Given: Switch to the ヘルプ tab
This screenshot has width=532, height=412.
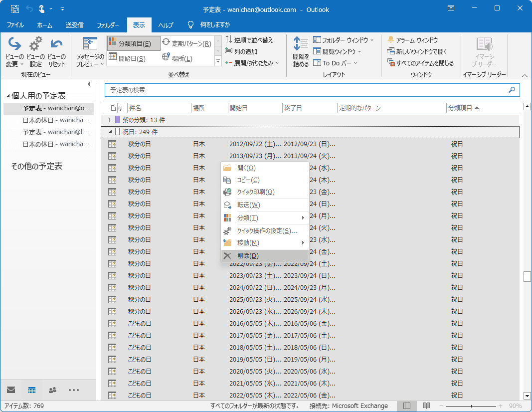Looking at the screenshot, I should click(166, 25).
